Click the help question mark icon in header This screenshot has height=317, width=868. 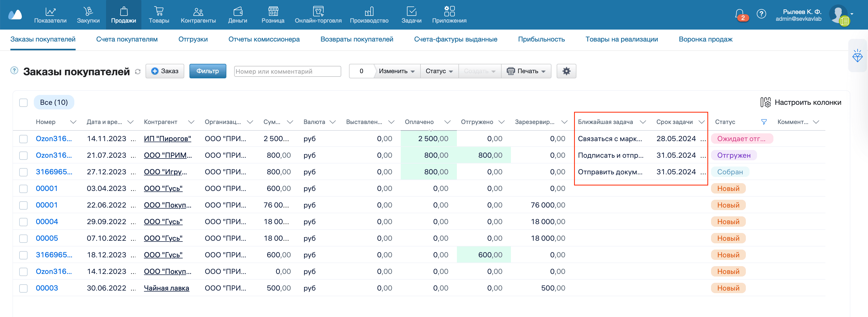761,14
